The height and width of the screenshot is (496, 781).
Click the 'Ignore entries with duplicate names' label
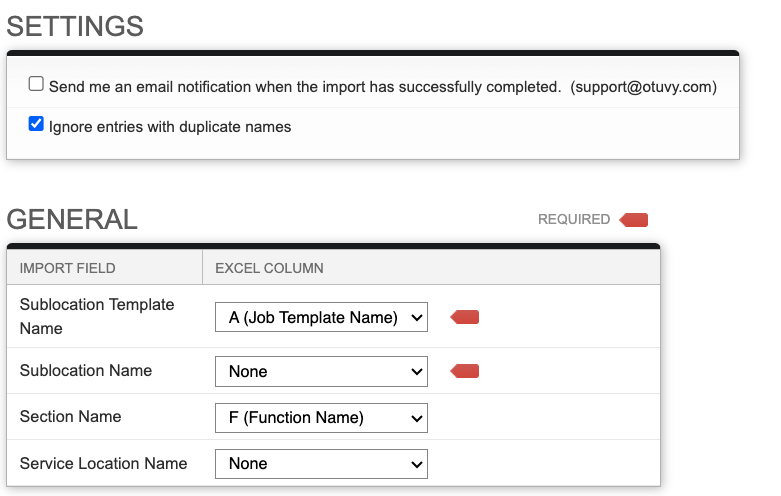point(170,127)
